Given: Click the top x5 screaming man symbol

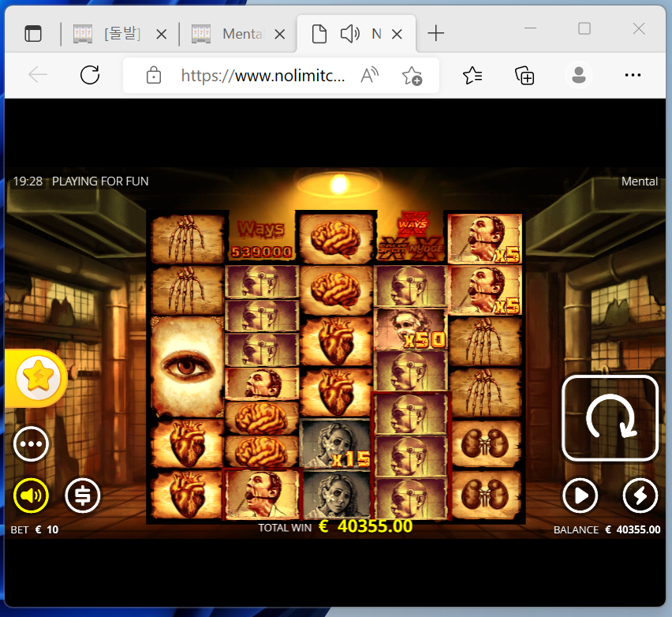Looking at the screenshot, I should coord(485,239).
